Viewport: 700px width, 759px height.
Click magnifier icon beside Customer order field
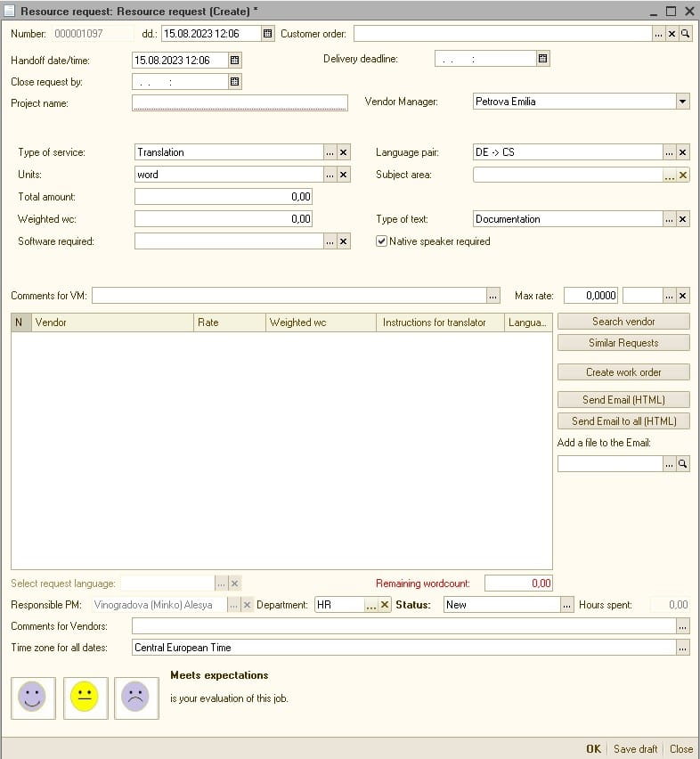685,34
